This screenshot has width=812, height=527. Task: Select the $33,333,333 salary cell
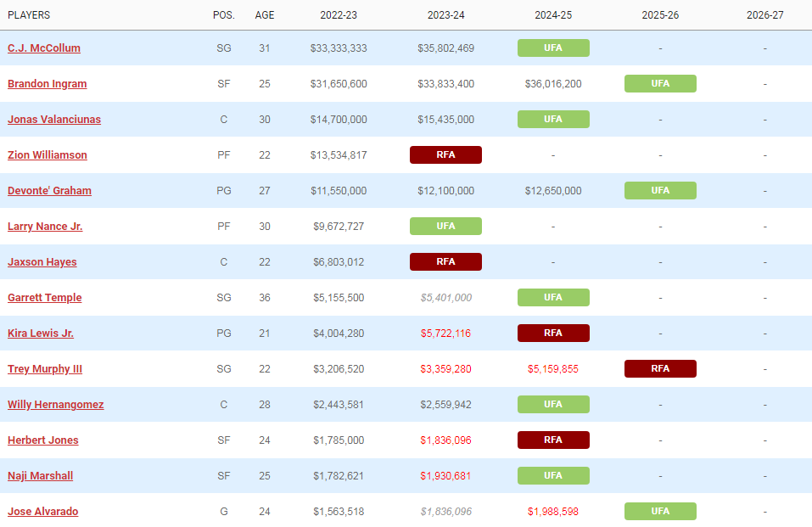tap(339, 48)
